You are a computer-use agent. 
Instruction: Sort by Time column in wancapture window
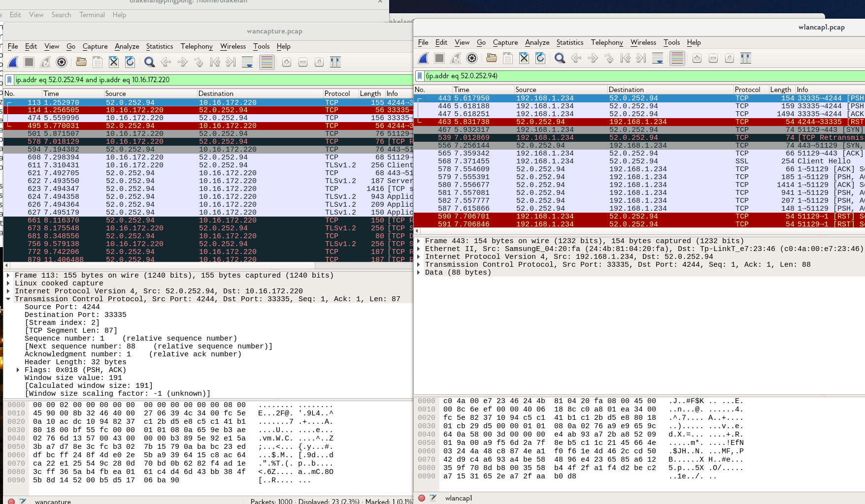point(72,94)
